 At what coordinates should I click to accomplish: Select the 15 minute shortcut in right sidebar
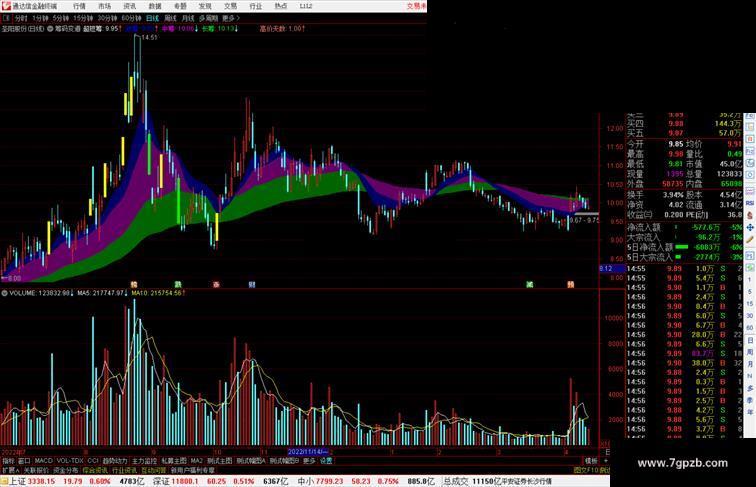[750, 304]
